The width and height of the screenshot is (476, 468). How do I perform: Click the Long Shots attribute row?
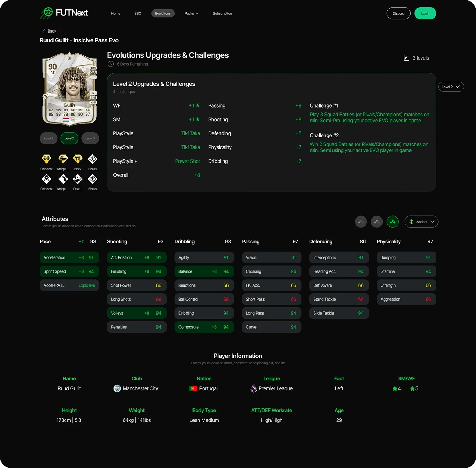(137, 299)
